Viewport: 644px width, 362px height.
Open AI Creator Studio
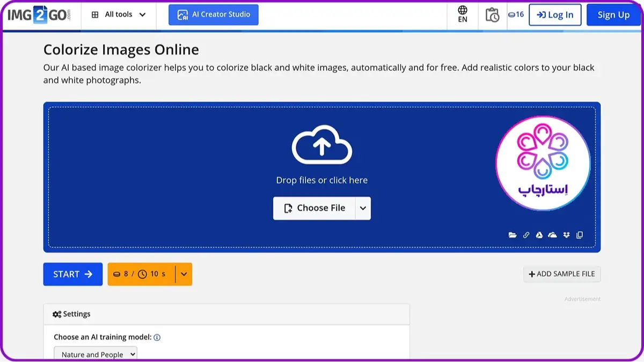tap(214, 15)
